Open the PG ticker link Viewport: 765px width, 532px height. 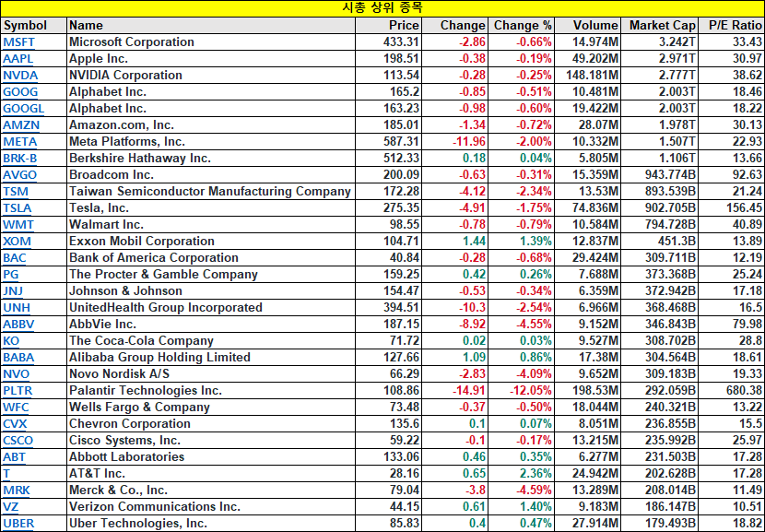11,274
